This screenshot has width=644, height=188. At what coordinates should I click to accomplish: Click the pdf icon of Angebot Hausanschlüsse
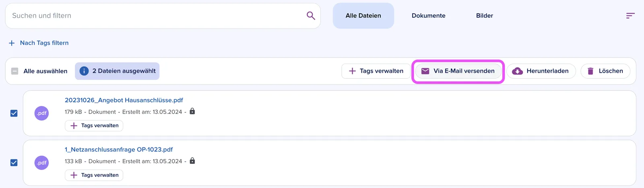click(x=42, y=113)
